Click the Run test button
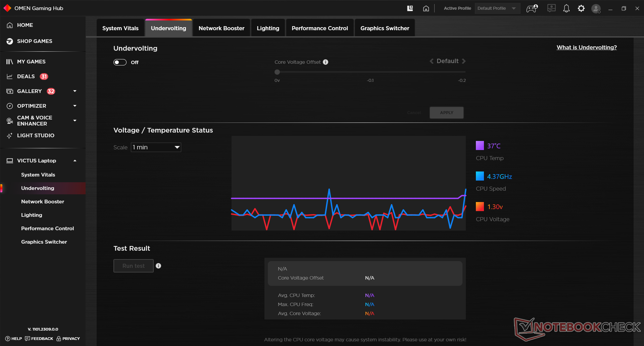Screen dimensions: 644x346 (x=134, y=266)
